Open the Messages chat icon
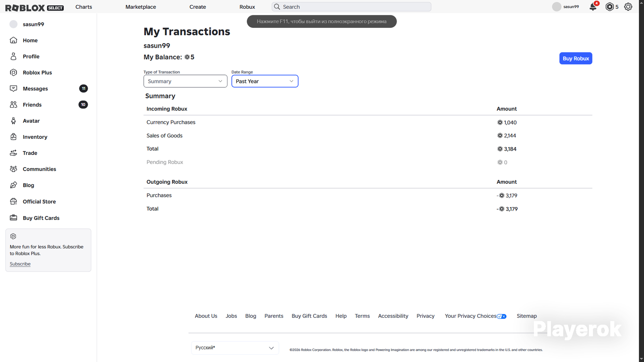This screenshot has height=362, width=644. pyautogui.click(x=13, y=89)
